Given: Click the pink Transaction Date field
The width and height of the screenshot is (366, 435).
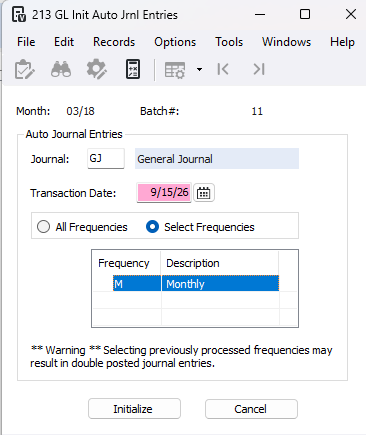Looking at the screenshot, I should tap(164, 192).
